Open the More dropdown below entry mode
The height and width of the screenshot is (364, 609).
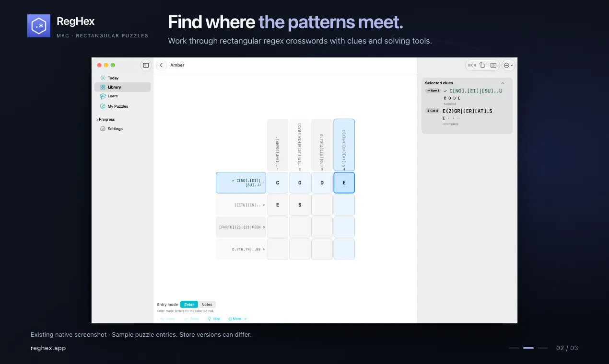point(237,319)
